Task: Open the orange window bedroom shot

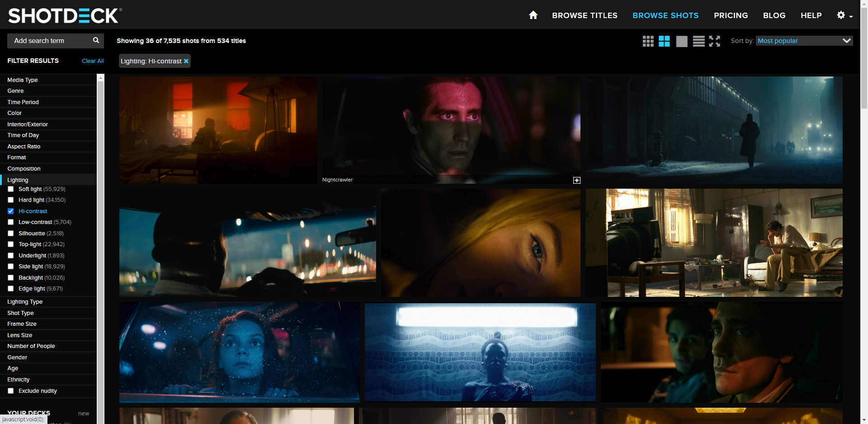Action: coord(218,130)
